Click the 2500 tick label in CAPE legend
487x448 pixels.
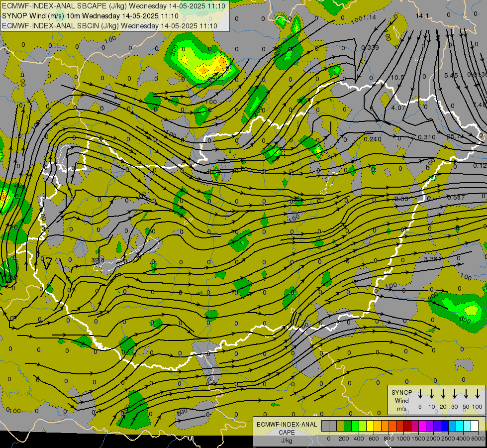(x=448, y=439)
